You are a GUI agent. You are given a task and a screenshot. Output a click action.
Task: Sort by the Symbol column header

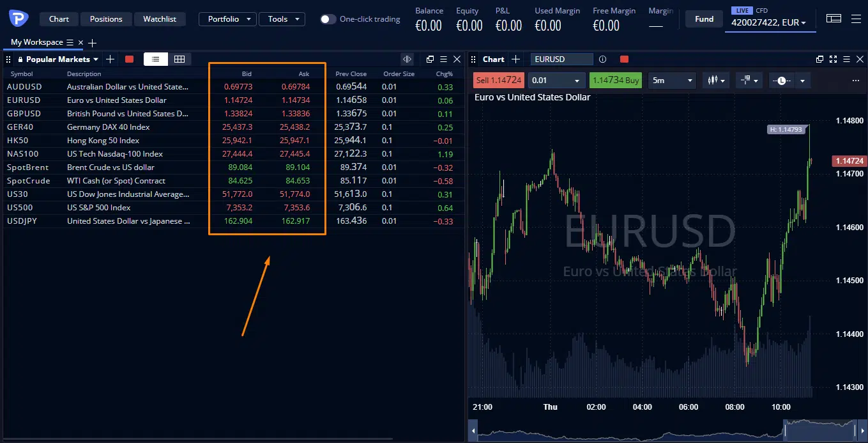pyautogui.click(x=22, y=74)
